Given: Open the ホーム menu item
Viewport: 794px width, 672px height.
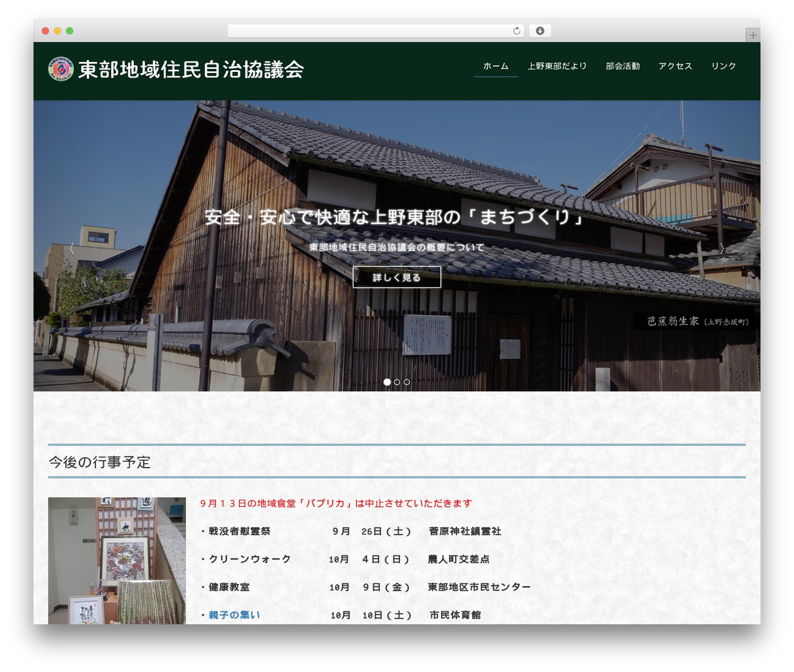Looking at the screenshot, I should pos(496,66).
